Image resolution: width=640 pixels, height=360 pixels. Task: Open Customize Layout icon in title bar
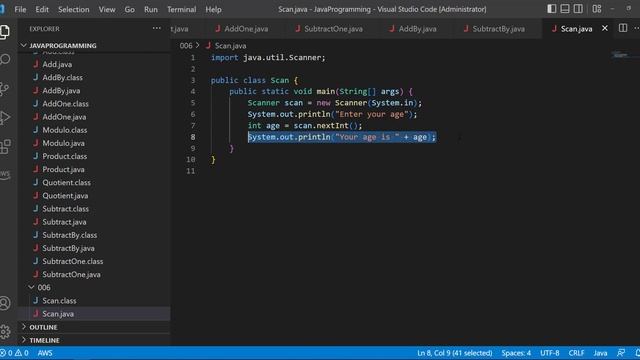tap(597, 9)
